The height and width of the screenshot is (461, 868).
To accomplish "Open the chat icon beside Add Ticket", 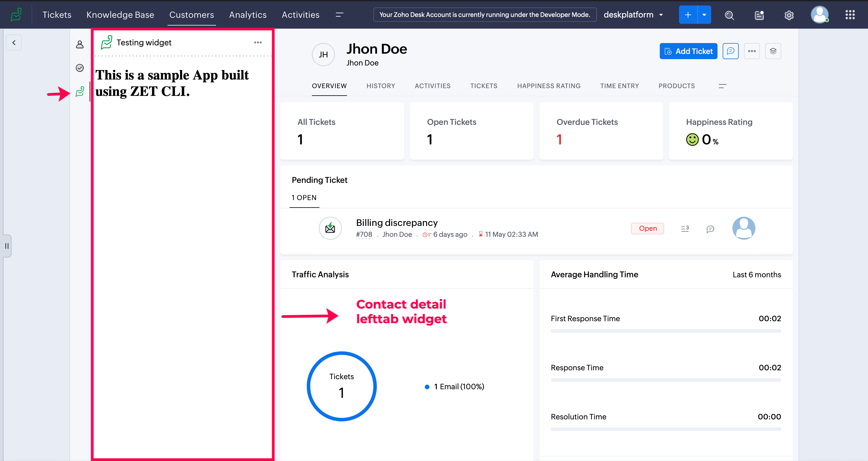I will pos(730,51).
